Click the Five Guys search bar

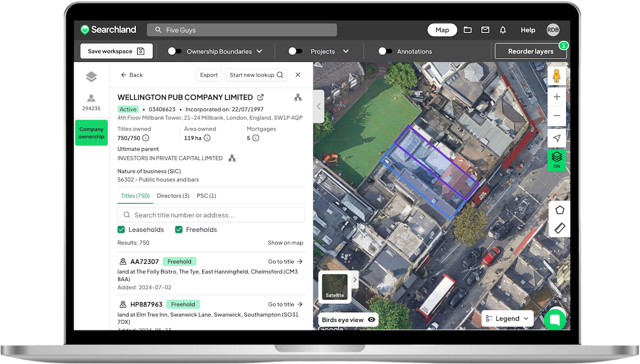click(x=242, y=30)
